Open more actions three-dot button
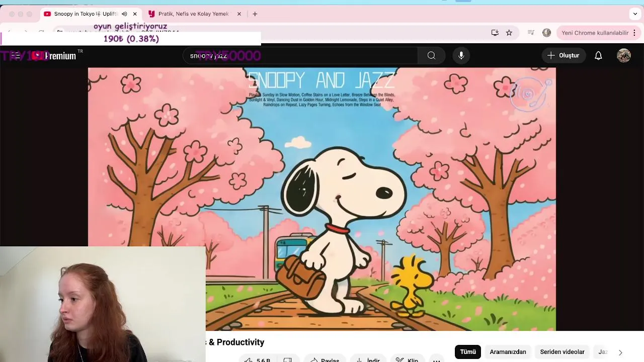 pyautogui.click(x=436, y=359)
